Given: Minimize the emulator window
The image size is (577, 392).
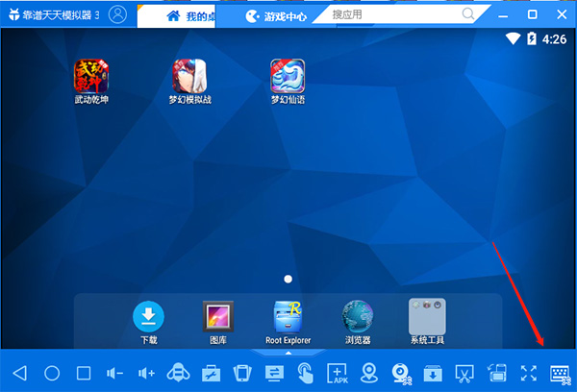Looking at the screenshot, I should pyautogui.click(x=503, y=16).
